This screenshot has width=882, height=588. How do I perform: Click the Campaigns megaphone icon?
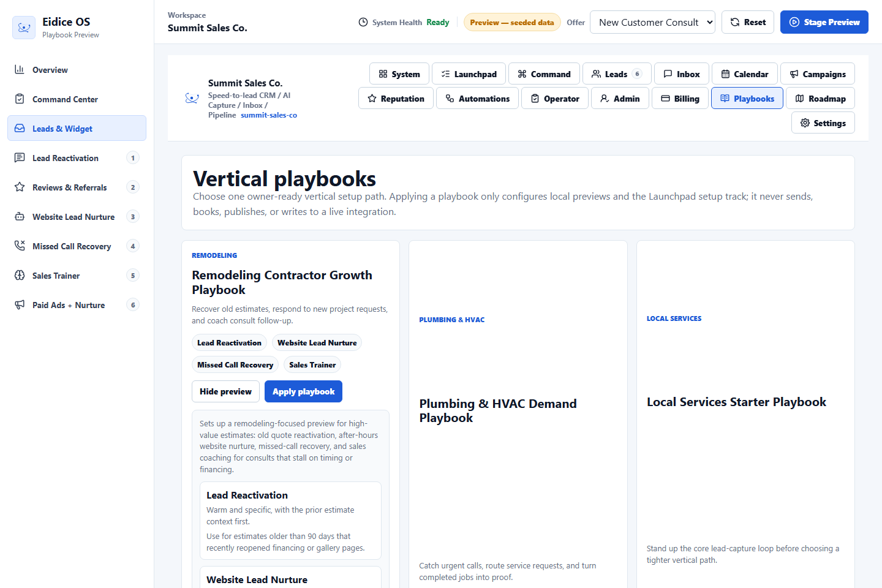(x=794, y=73)
